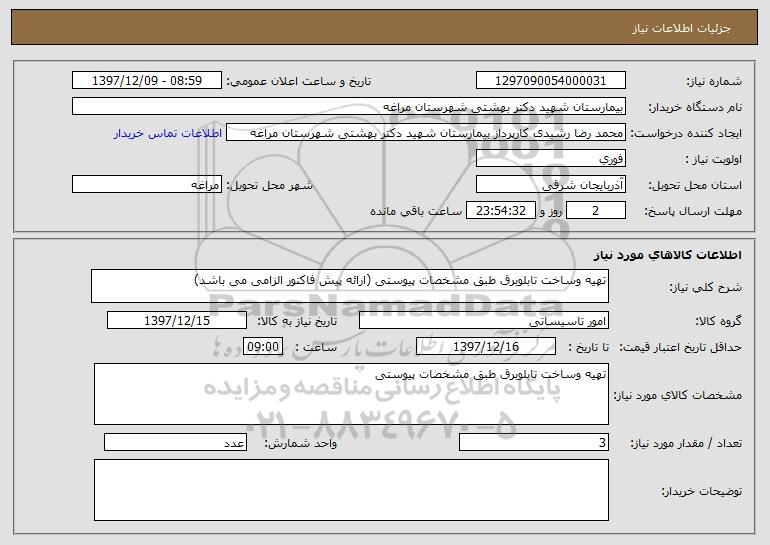
Task: Click the مشخصات کالای مورد نیاز text area
Action: [351, 394]
